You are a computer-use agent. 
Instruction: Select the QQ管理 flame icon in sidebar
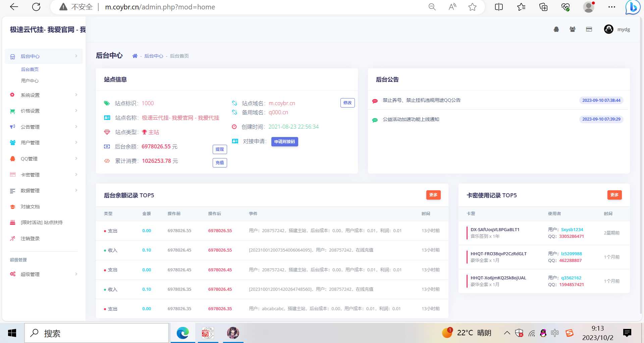[12, 158]
